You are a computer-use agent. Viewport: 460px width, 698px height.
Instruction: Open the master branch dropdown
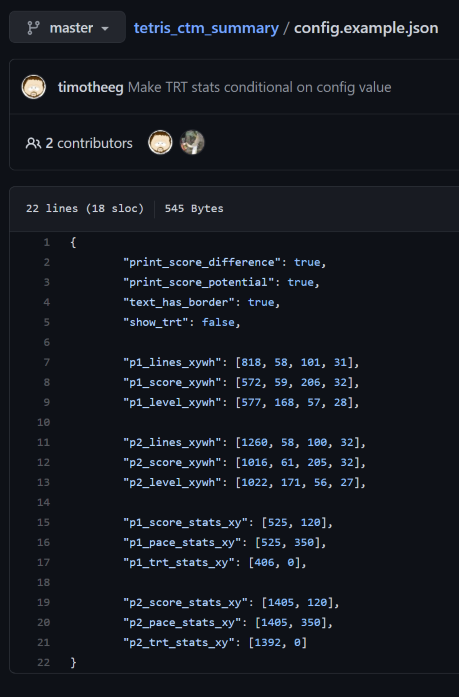coord(67,28)
